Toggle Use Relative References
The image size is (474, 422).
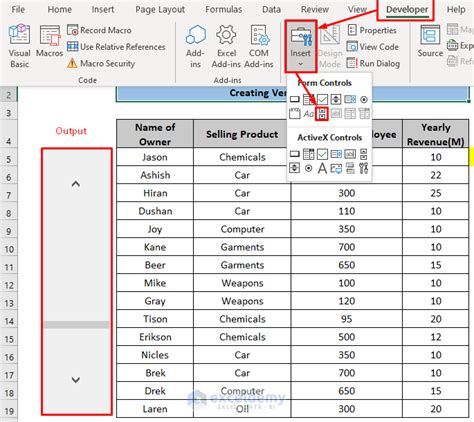point(116,47)
